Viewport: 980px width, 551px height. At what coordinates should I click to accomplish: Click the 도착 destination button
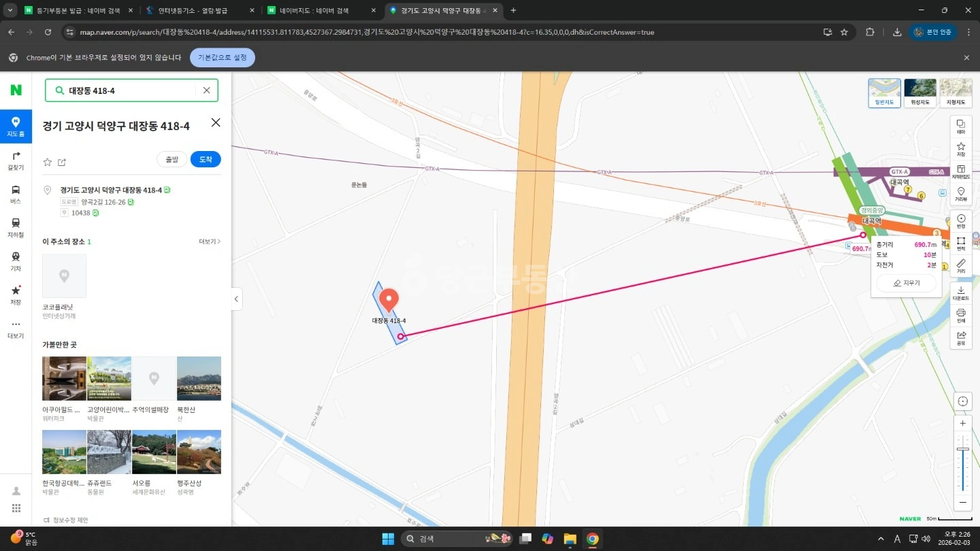click(206, 159)
